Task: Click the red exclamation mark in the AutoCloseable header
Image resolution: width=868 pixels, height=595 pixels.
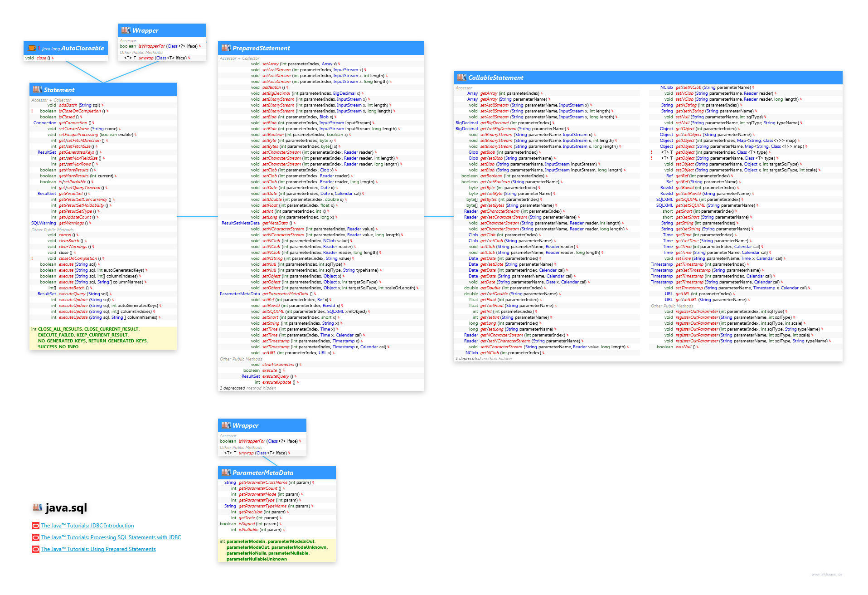Action: [x=39, y=48]
